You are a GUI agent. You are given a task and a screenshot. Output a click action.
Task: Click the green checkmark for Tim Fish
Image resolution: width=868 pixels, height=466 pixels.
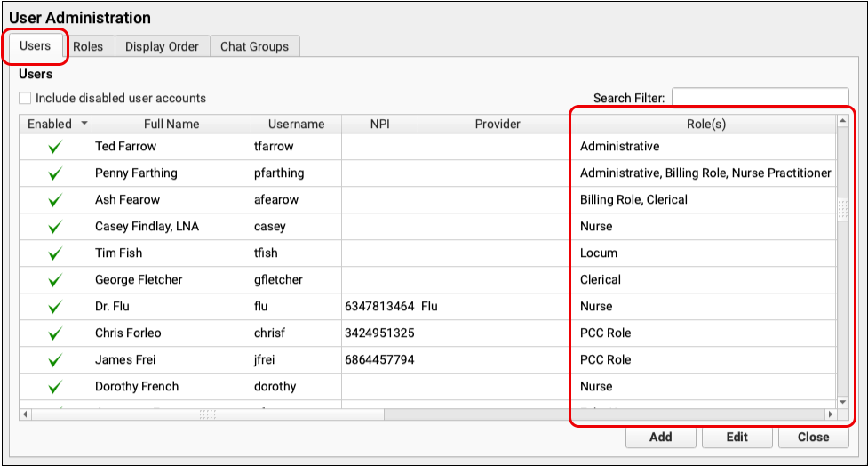point(55,253)
